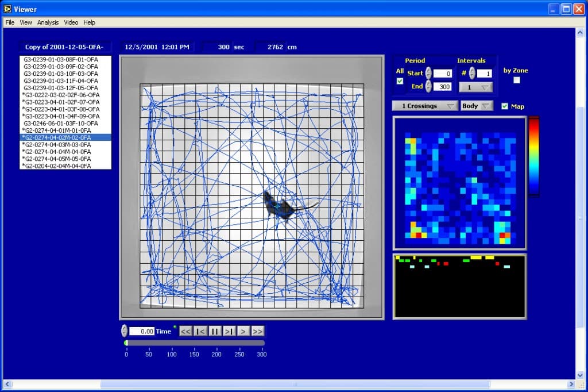Click the Period Start stepper control

(428, 73)
